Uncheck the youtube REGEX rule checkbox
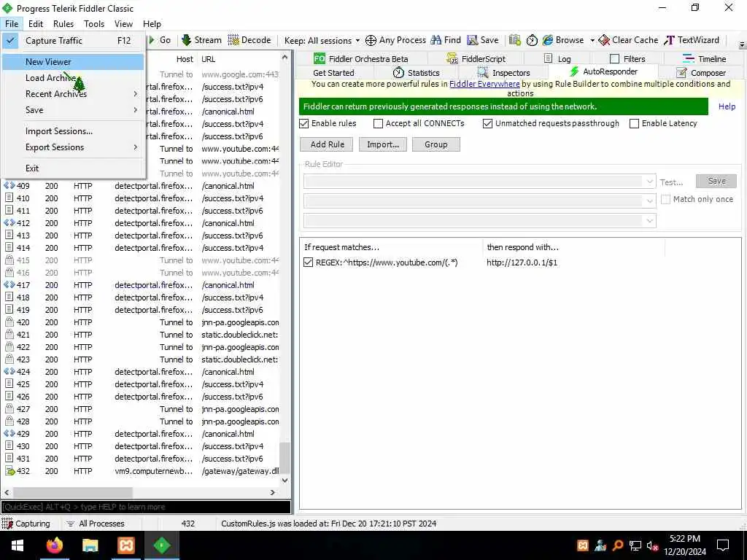 click(309, 262)
